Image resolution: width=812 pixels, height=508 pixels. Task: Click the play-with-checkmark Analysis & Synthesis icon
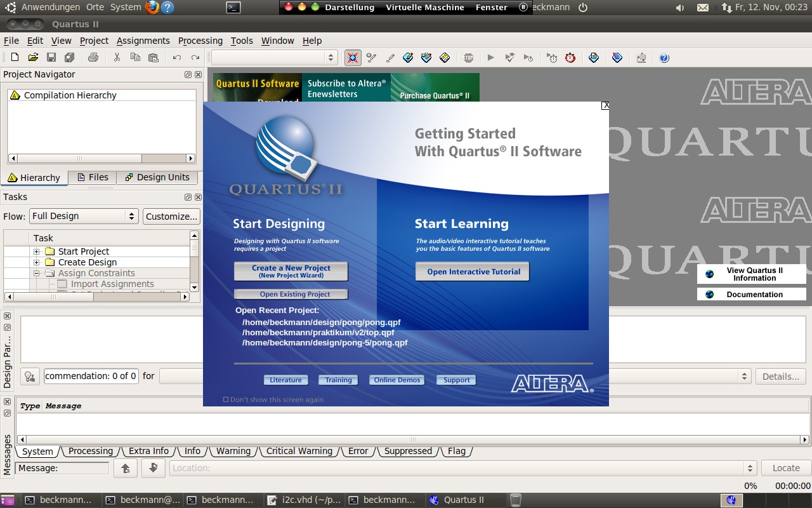click(x=509, y=58)
